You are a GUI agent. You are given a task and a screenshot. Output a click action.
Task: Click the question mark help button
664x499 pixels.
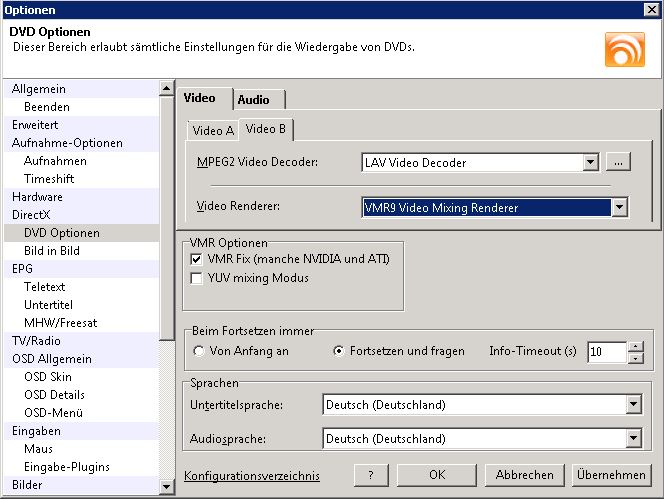pos(371,475)
